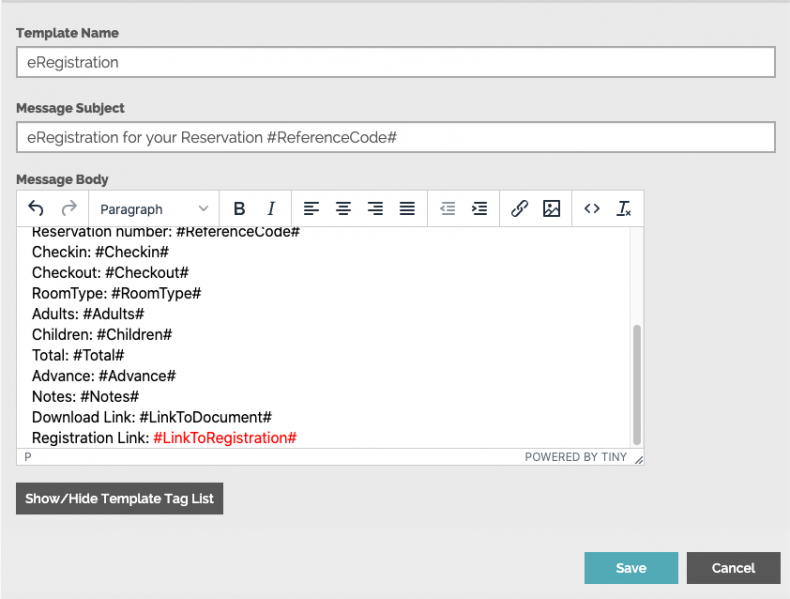Click Show/Hide Template Tag List button
790x599 pixels.
click(119, 499)
